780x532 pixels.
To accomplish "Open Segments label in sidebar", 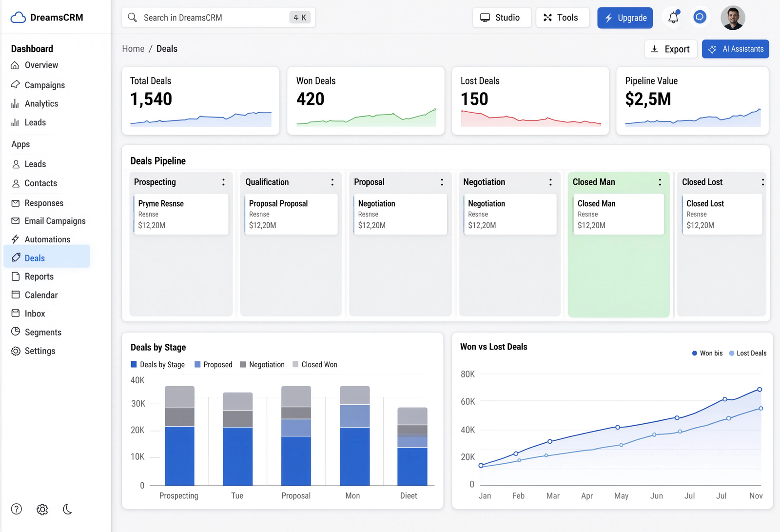I will [x=43, y=332].
